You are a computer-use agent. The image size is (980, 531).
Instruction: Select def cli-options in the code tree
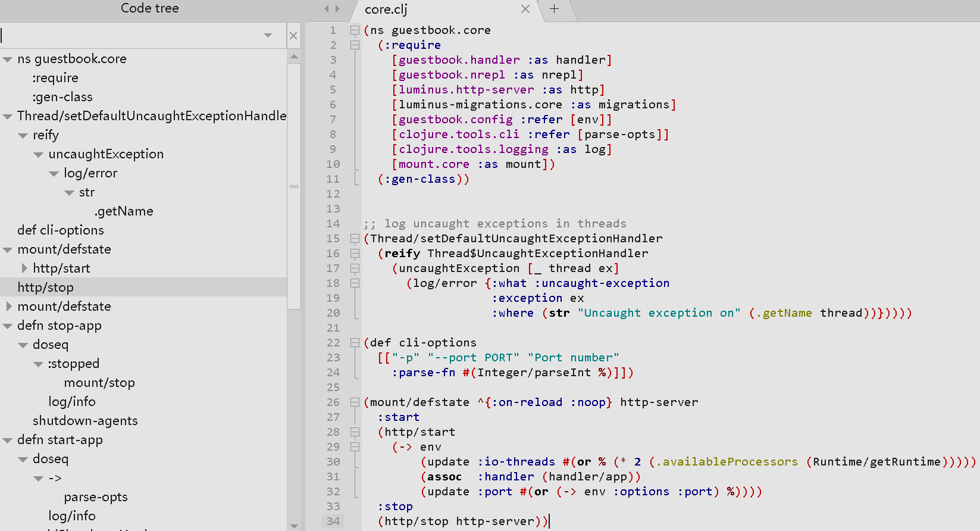[61, 230]
